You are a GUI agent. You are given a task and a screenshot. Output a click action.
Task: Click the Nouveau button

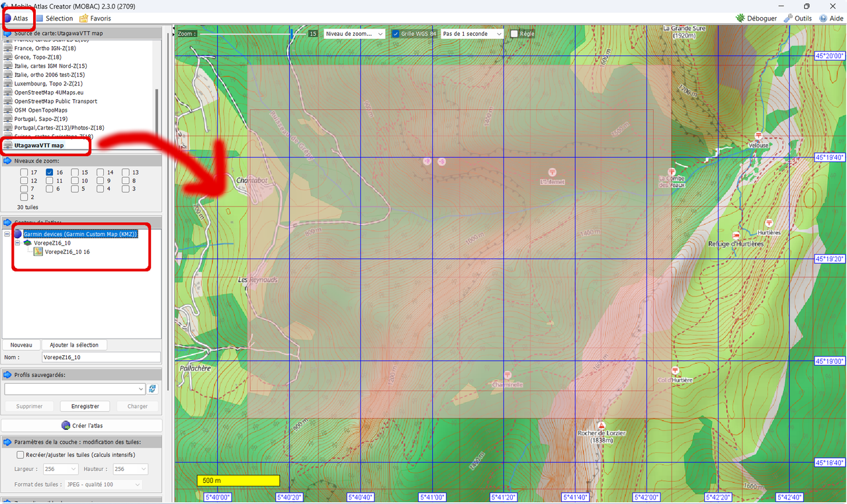pos(21,345)
